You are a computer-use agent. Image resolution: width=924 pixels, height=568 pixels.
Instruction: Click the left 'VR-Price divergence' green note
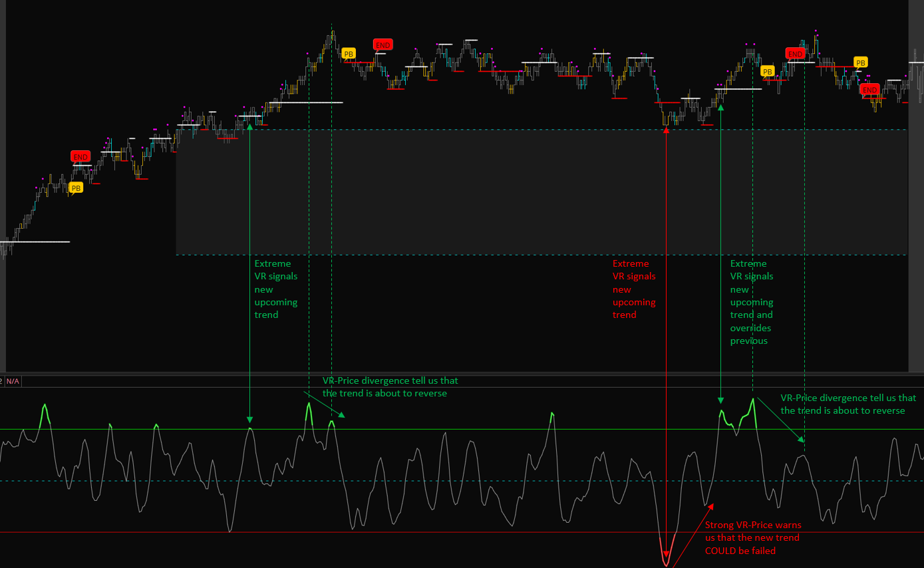click(390, 387)
